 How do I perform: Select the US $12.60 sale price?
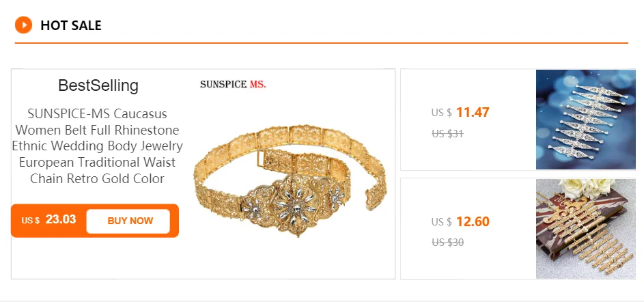pos(472,222)
